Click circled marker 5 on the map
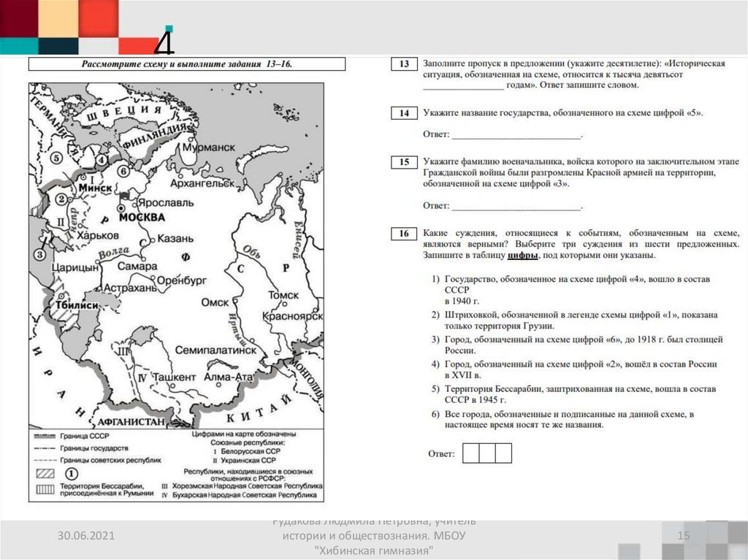This screenshot has height=560, width=748. (56, 158)
